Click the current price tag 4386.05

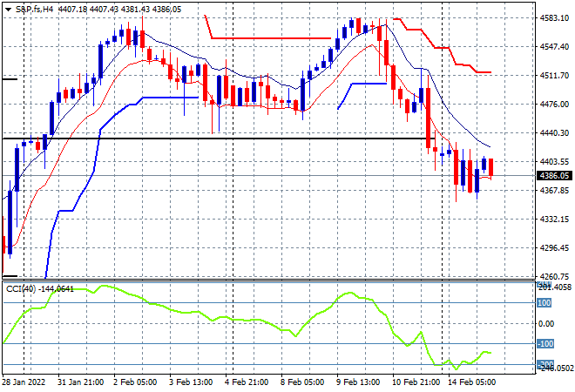click(554, 176)
